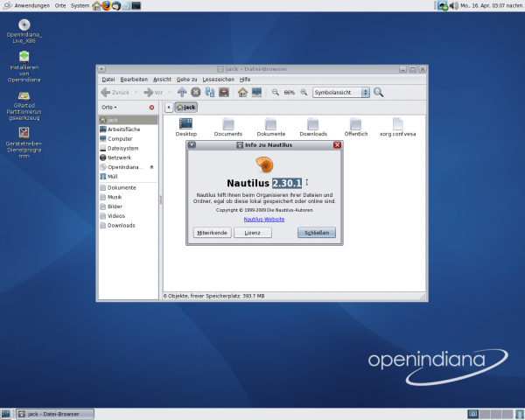Open the Nautilus-Website link
Image resolution: width=525 pixels, height=420 pixels.
pyautogui.click(x=264, y=220)
